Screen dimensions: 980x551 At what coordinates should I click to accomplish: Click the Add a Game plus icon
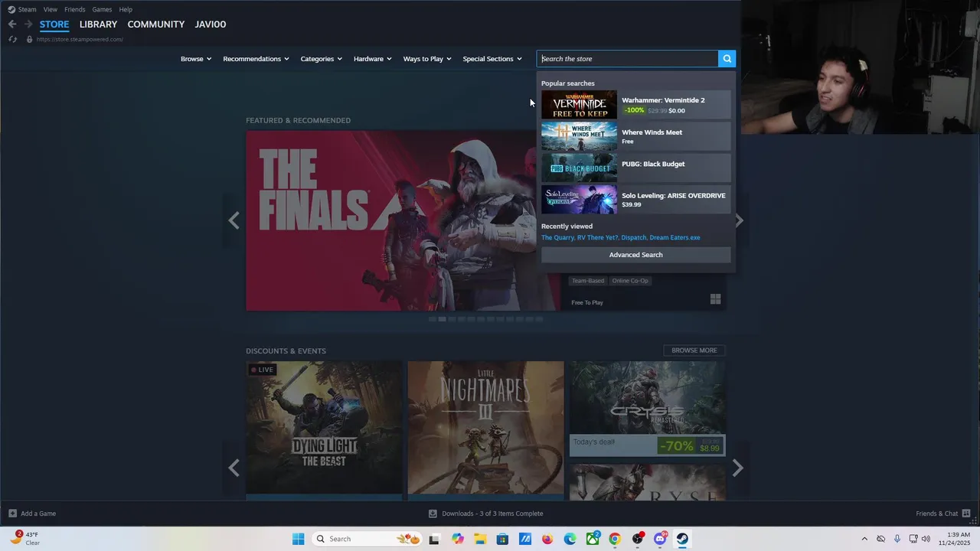click(12, 514)
